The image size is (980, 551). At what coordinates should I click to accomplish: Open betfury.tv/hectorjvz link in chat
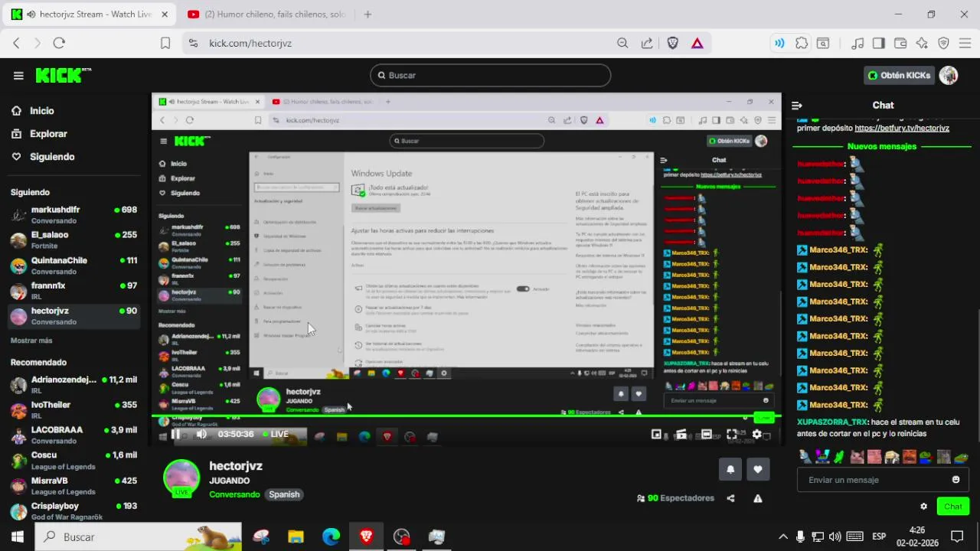(902, 129)
